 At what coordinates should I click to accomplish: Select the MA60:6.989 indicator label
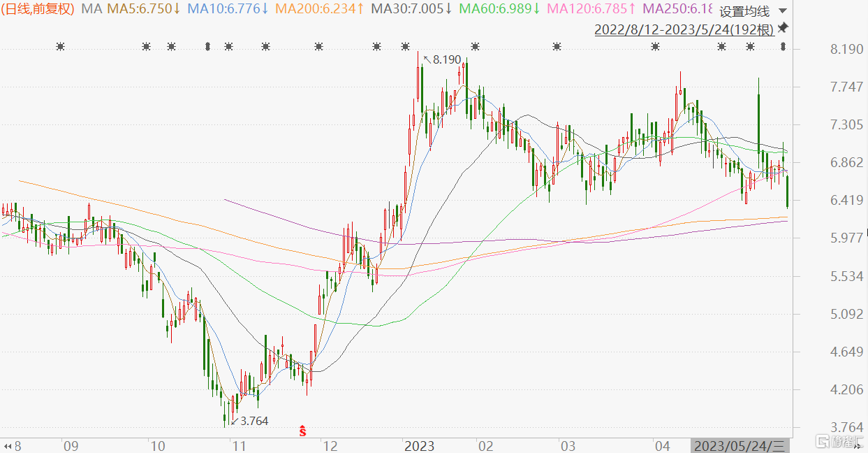pyautogui.click(x=500, y=9)
